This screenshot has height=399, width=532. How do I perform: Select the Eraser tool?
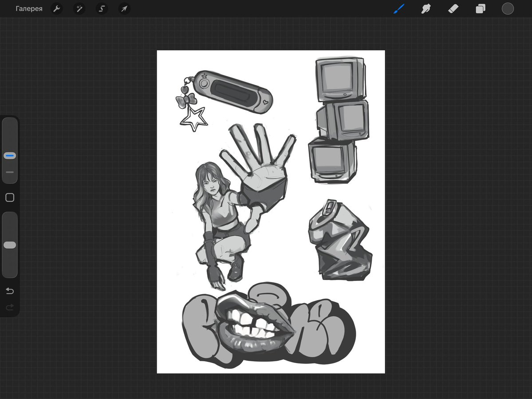coord(453,9)
